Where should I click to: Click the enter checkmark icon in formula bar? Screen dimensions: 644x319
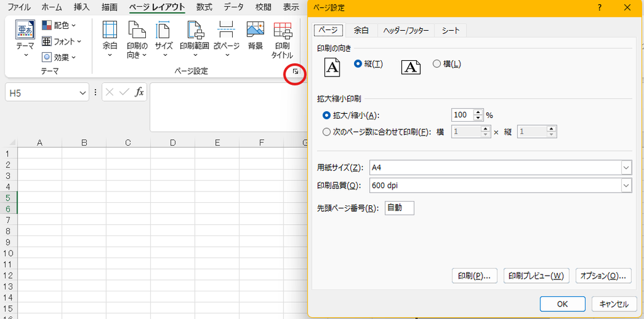124,92
